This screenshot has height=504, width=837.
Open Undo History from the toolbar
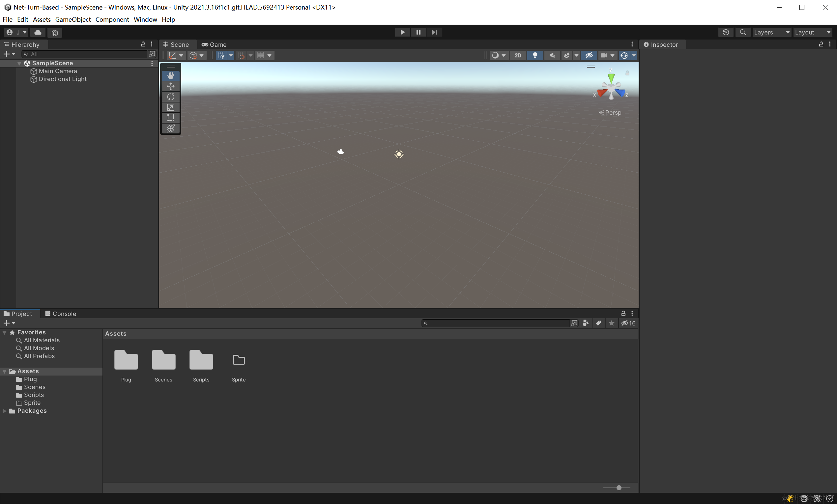coord(726,32)
